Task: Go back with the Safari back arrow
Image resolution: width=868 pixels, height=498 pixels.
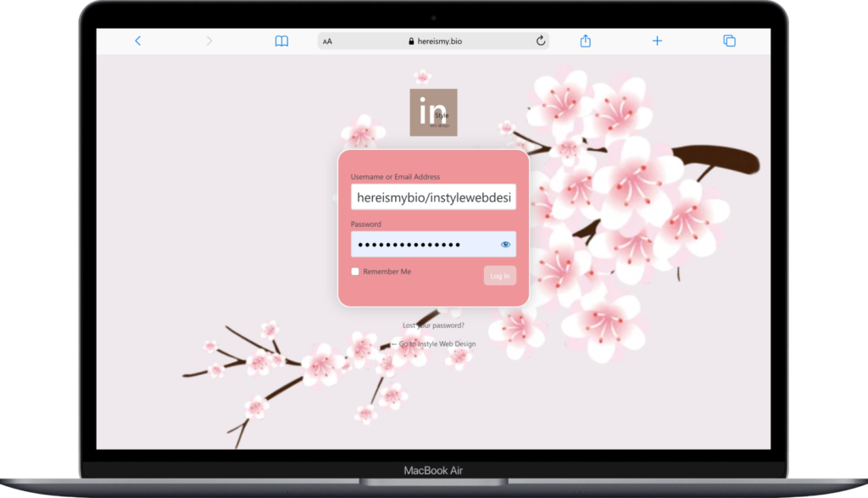Action: pyautogui.click(x=138, y=41)
